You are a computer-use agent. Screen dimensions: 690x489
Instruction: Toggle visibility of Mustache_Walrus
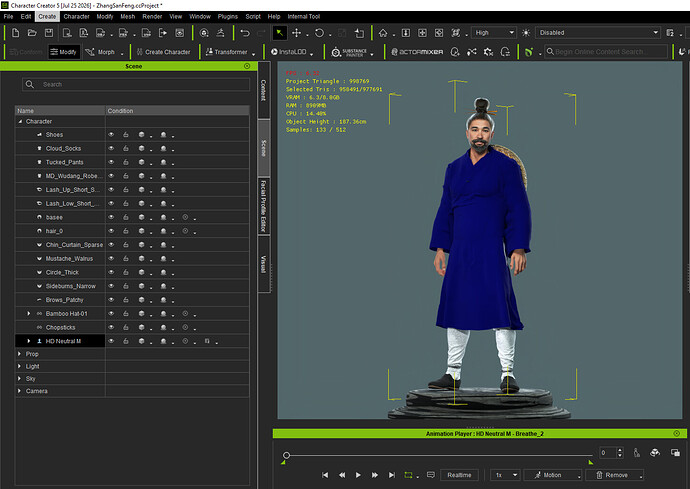(111, 258)
